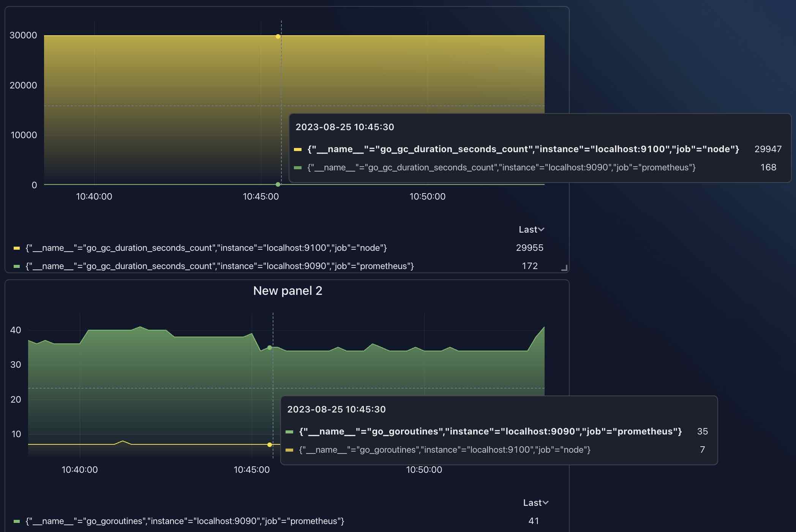Click 10:45:00 tick on bottom chart axis
This screenshot has height=532, width=796.
(x=251, y=470)
